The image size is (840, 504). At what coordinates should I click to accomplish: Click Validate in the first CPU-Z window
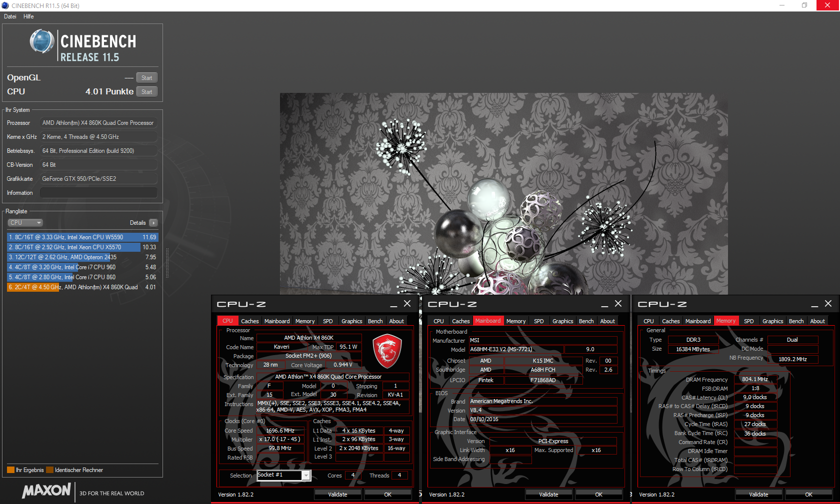point(337,495)
